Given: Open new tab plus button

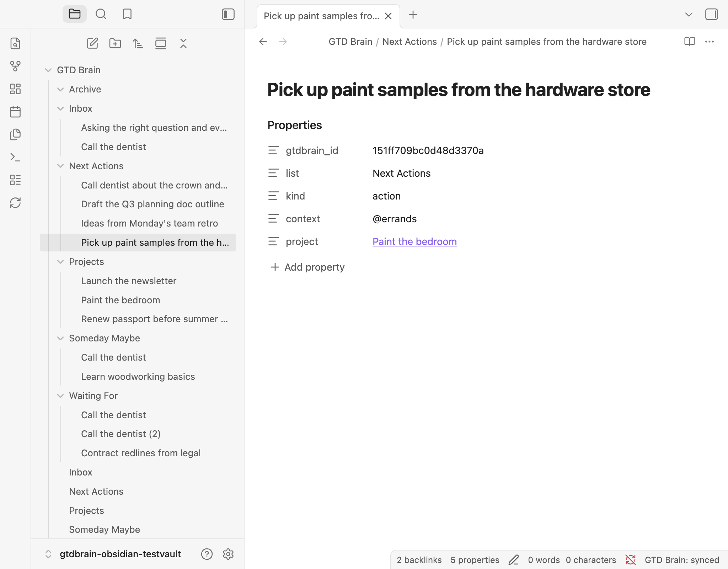Looking at the screenshot, I should [x=413, y=15].
